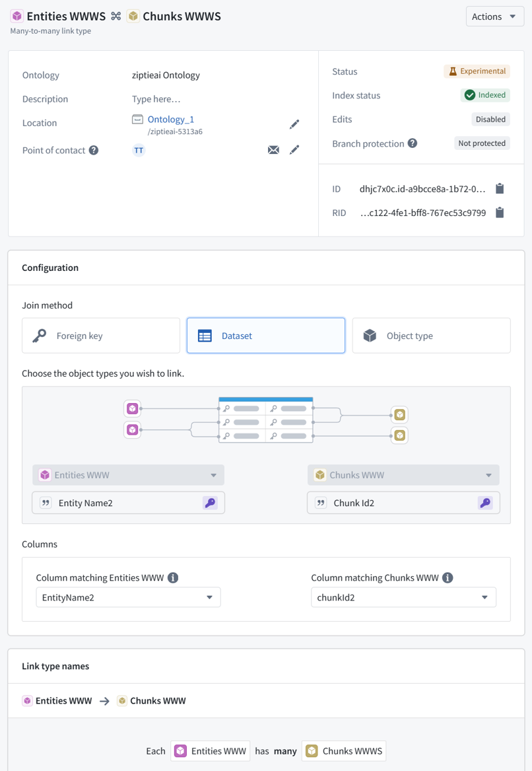
Task: Open Branch protection help icon
Action: pos(413,143)
